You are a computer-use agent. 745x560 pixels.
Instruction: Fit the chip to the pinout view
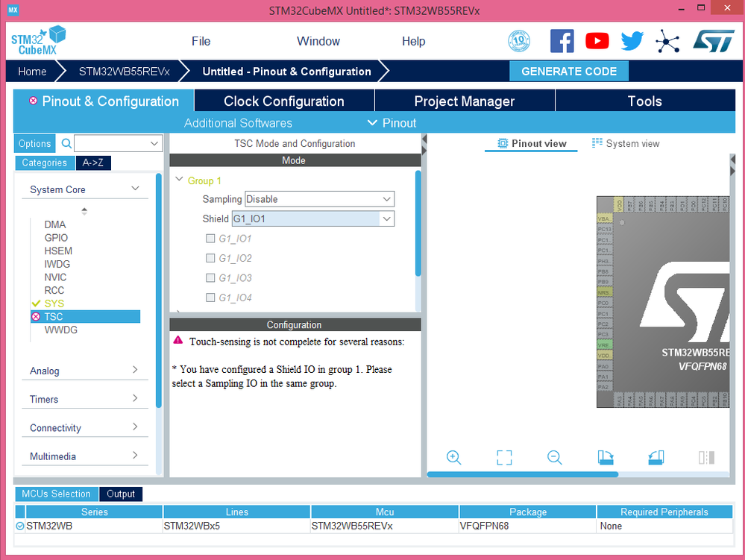click(x=504, y=457)
